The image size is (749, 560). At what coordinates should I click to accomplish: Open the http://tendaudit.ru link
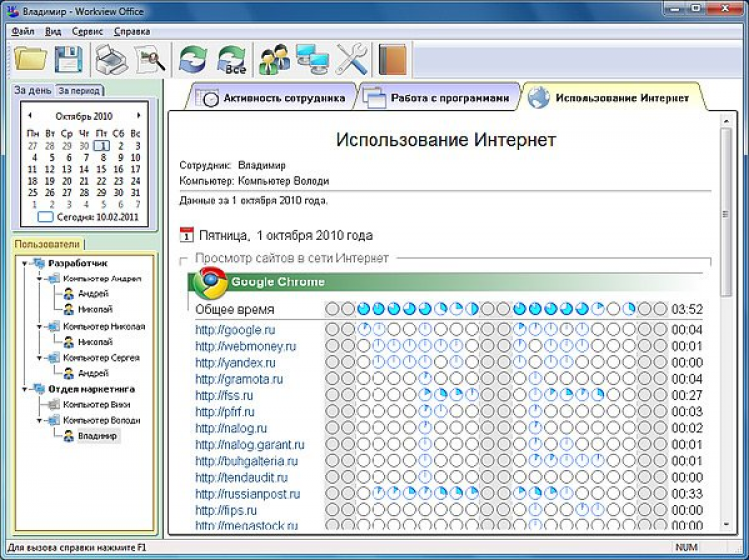click(242, 478)
